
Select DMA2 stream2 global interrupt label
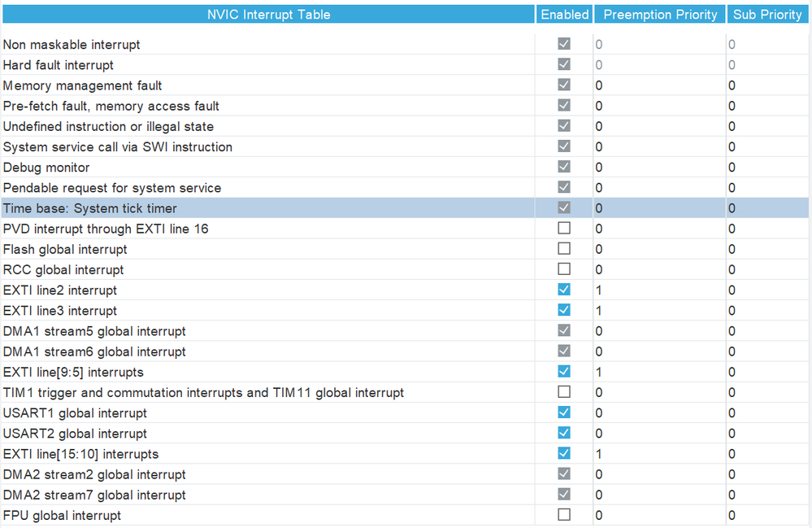pos(94,474)
